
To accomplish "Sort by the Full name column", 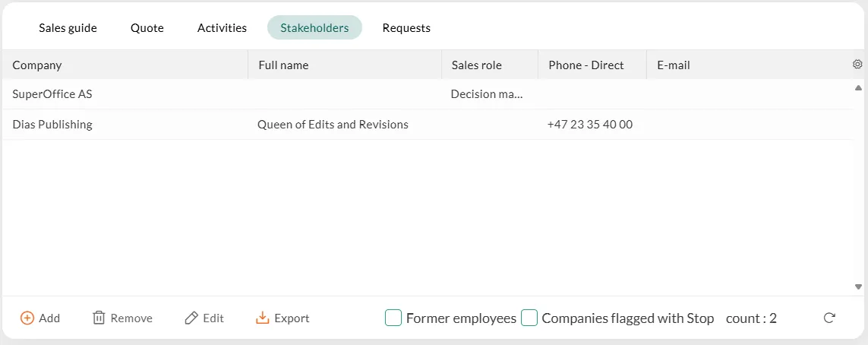I will [x=283, y=65].
